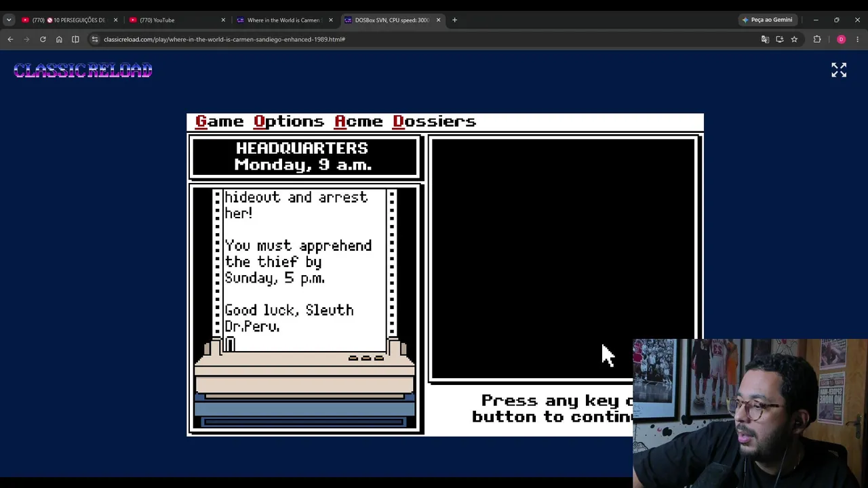Open the Options menu
868x488 pixels.
click(289, 121)
